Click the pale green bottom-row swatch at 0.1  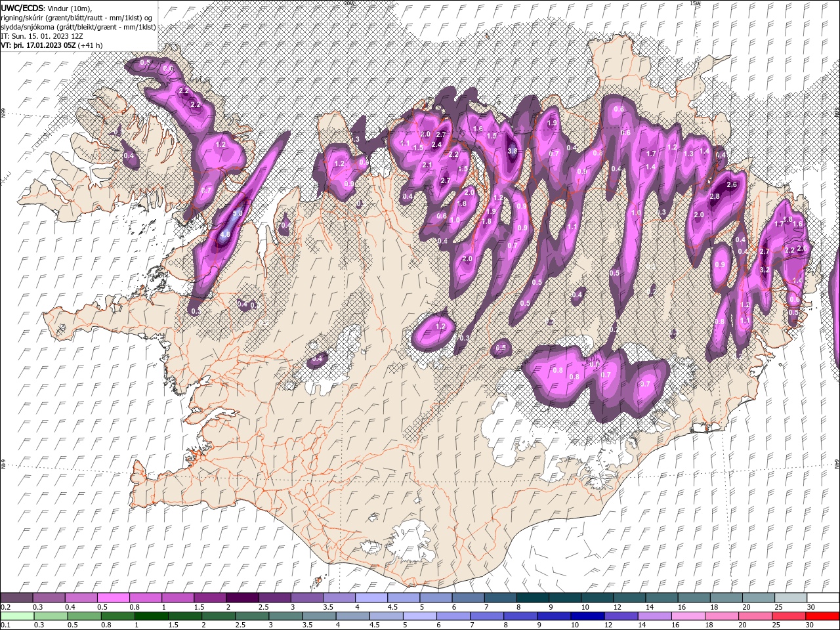[x=17, y=616]
